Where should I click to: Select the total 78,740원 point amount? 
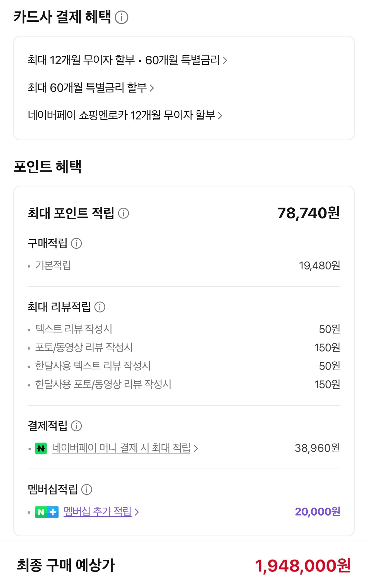[x=308, y=214]
